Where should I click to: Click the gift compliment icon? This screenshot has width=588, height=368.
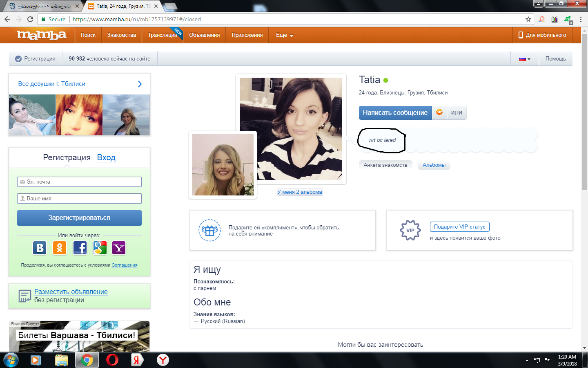point(209,230)
